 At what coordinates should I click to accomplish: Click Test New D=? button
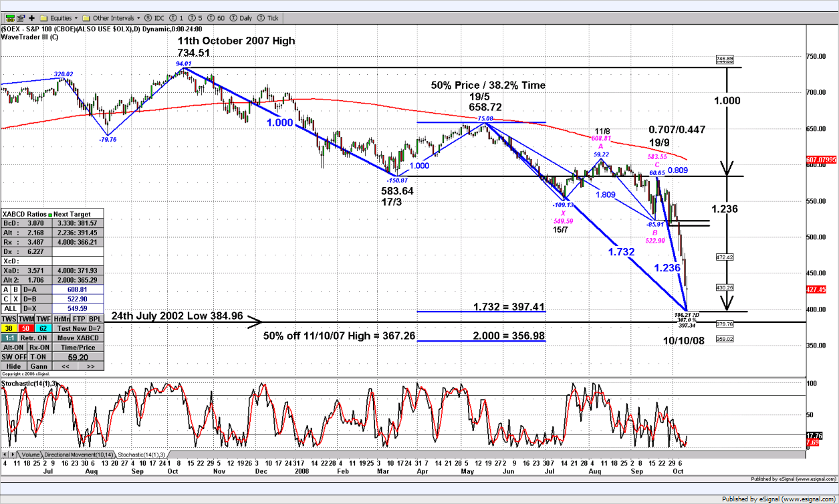78,328
